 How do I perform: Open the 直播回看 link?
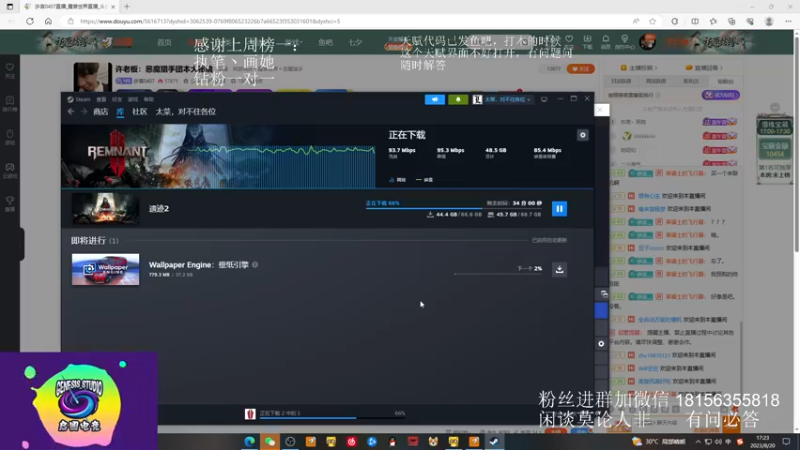click(x=704, y=67)
